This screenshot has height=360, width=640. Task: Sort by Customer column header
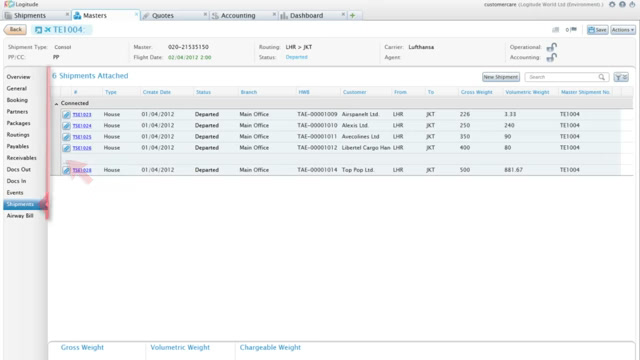[354, 92]
